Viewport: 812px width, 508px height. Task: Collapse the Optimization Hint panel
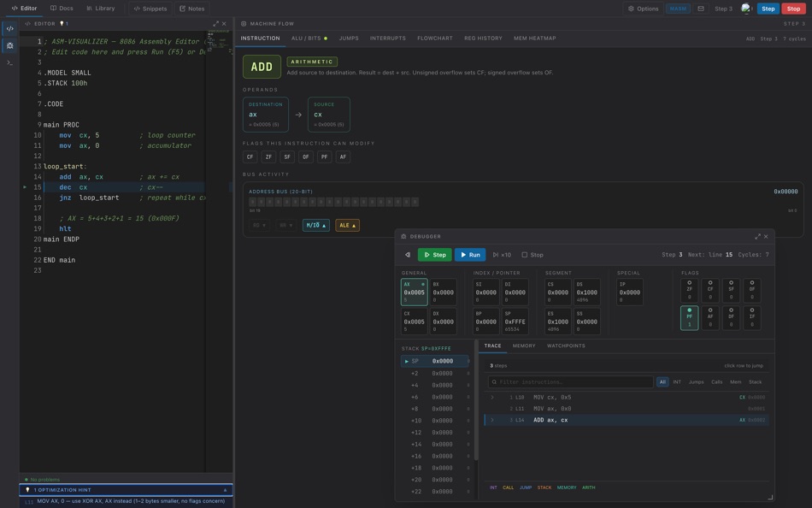click(x=225, y=490)
